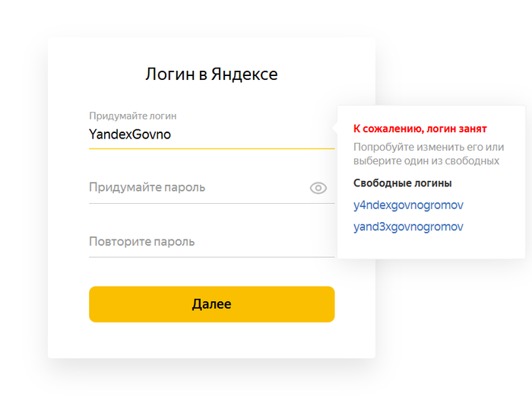
Task: Click blank card area left of the heading
Action: coord(91,75)
